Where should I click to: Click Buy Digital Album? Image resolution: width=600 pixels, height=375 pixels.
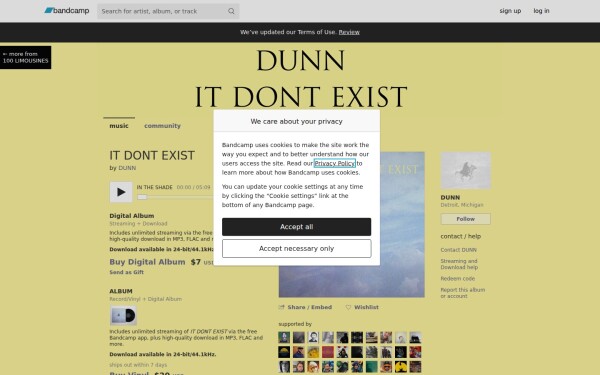tap(147, 262)
